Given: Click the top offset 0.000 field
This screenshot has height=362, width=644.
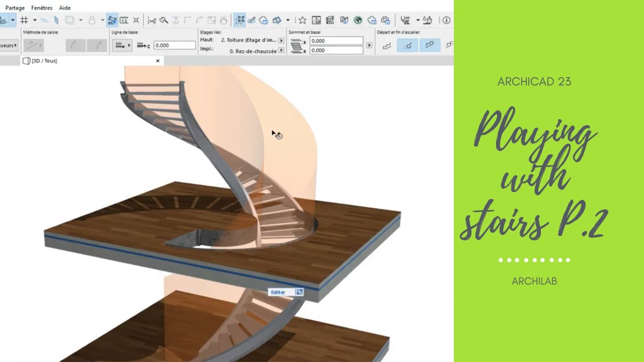Looking at the screenshot, I should pos(336,41).
